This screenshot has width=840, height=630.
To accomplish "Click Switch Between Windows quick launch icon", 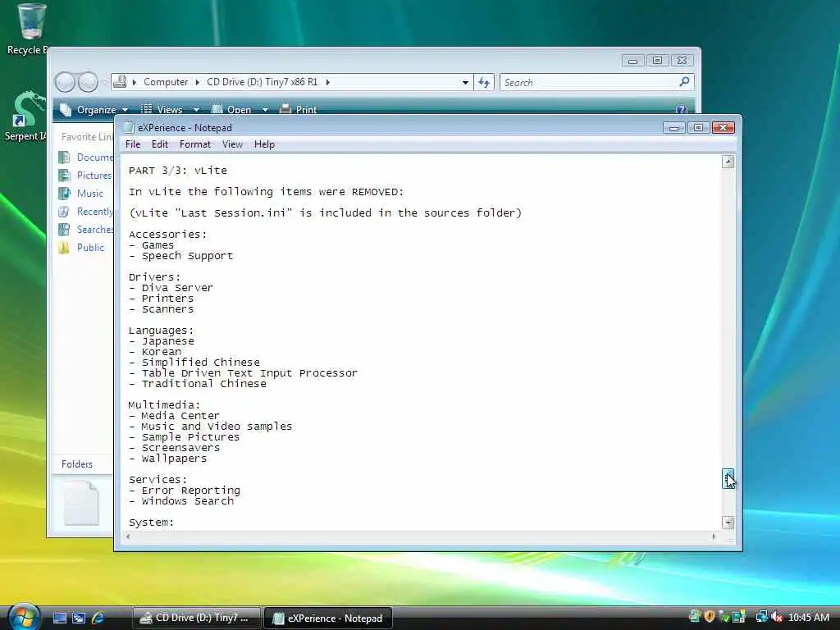I will coord(79,618).
